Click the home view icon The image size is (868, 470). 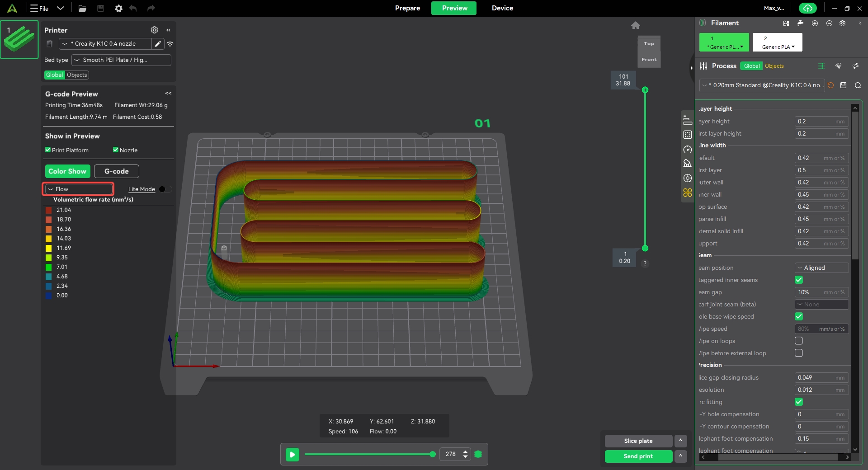(635, 25)
